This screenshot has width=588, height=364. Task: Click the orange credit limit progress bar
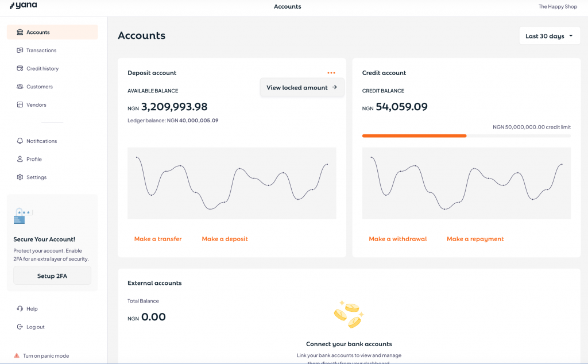[414, 136]
